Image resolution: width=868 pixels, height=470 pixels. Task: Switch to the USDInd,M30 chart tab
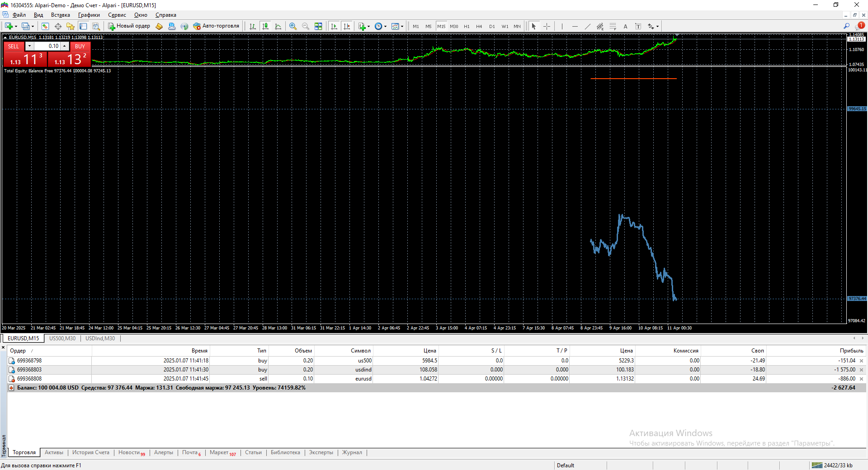(x=100, y=338)
